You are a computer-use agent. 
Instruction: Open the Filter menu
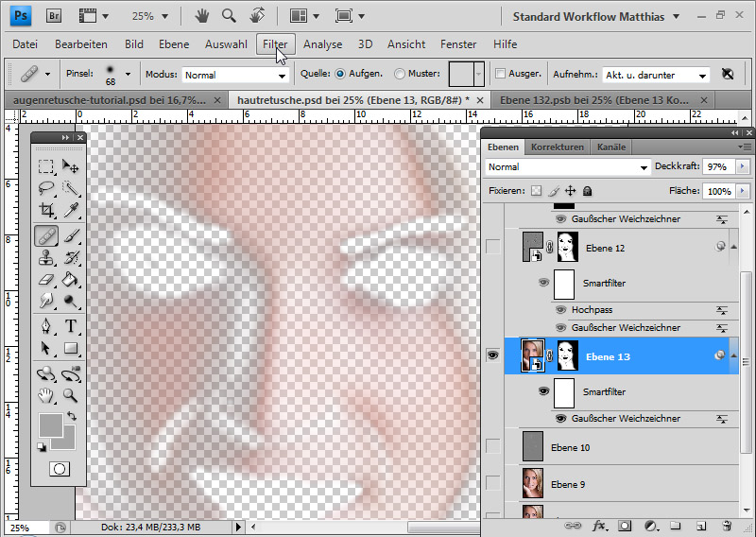tap(275, 43)
